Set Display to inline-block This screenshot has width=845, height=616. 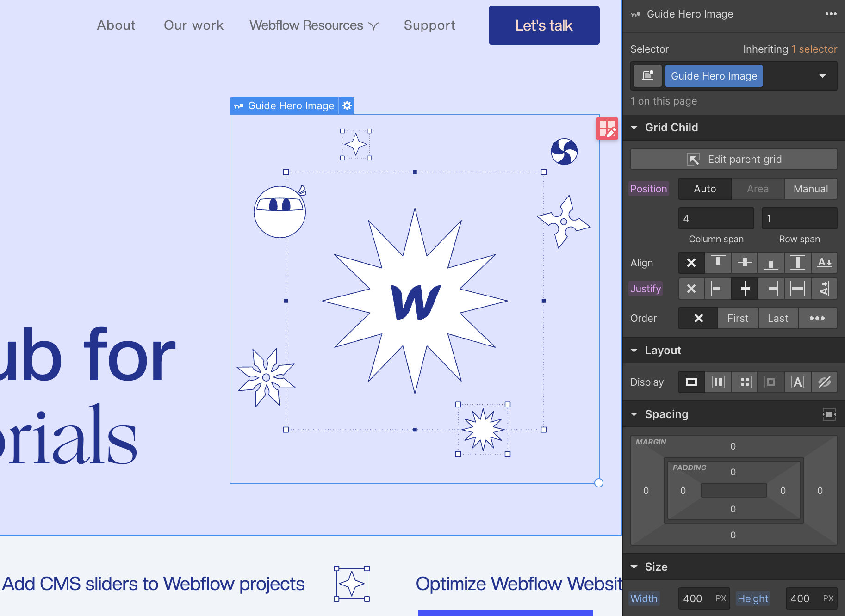(x=771, y=382)
